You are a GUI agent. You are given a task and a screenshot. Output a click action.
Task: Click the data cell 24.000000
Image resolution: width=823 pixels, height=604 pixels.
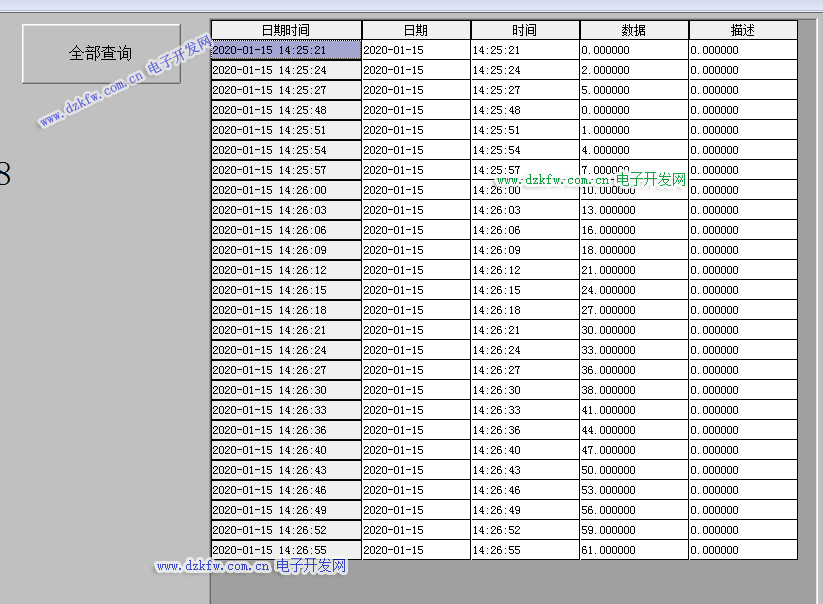634,290
